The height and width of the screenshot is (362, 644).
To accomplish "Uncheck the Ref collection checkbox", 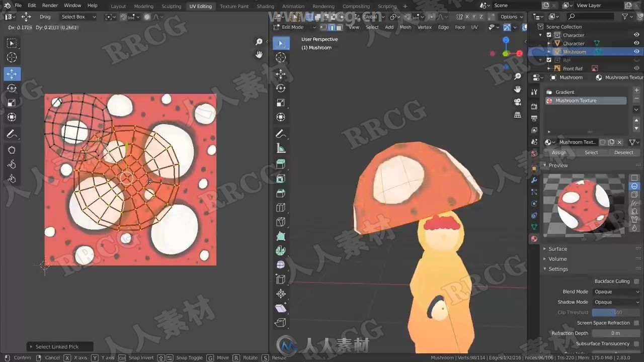I will pyautogui.click(x=548, y=60).
